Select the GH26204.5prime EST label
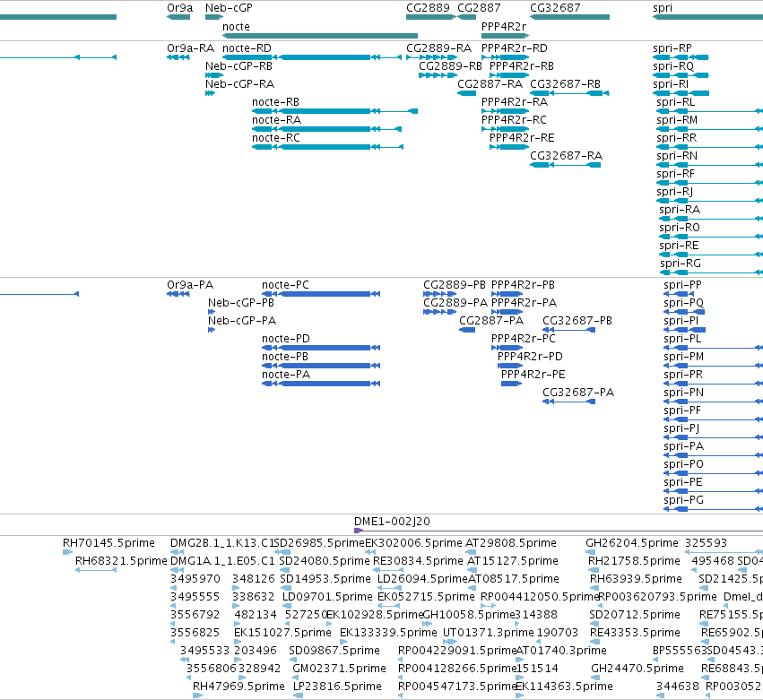 (631, 543)
